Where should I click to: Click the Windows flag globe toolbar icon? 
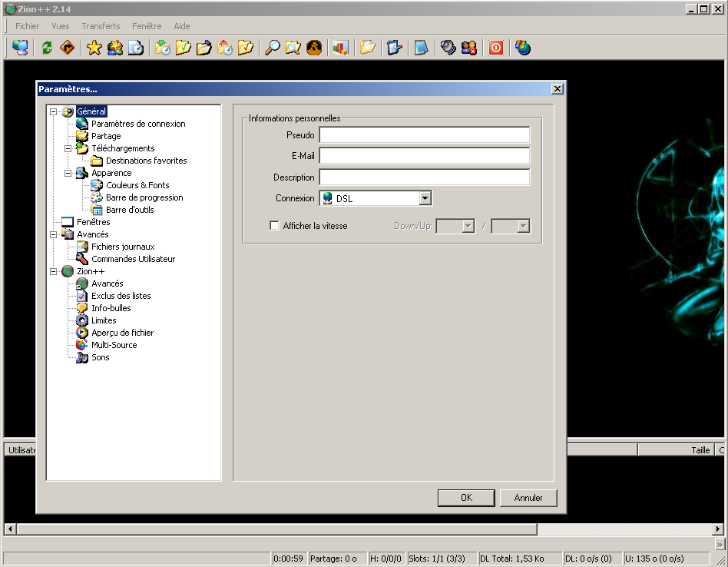[x=523, y=48]
